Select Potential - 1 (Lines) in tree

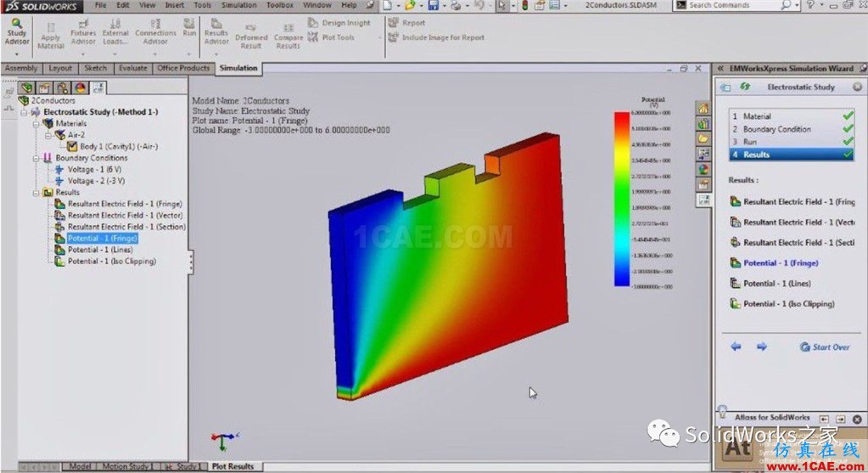(94, 250)
